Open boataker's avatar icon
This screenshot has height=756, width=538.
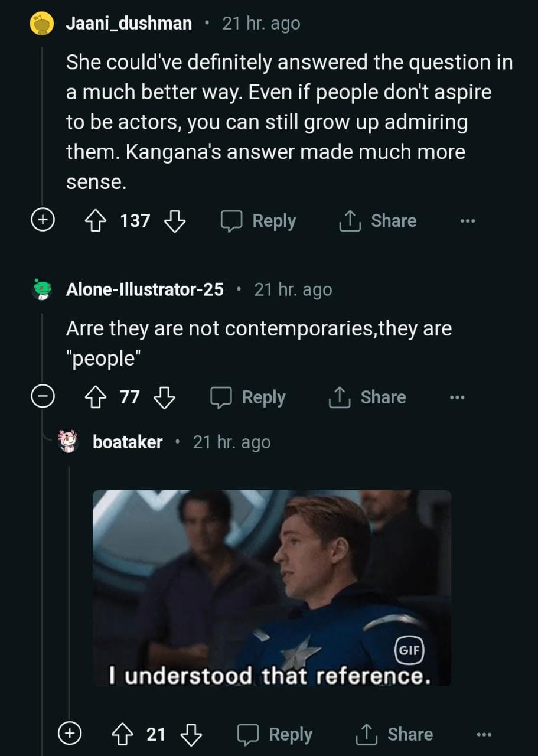click(x=69, y=442)
